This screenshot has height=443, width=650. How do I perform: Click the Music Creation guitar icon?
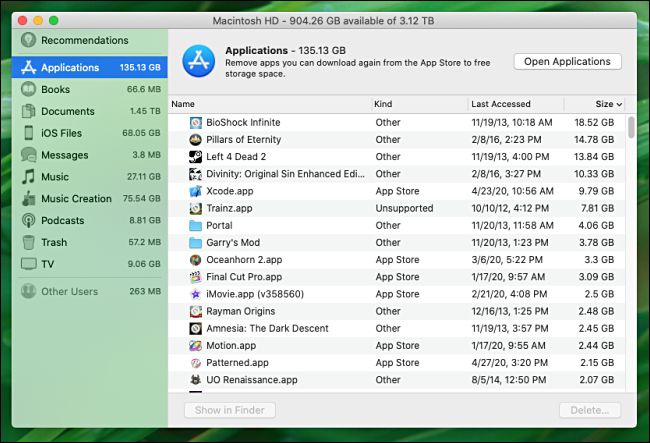tap(28, 199)
